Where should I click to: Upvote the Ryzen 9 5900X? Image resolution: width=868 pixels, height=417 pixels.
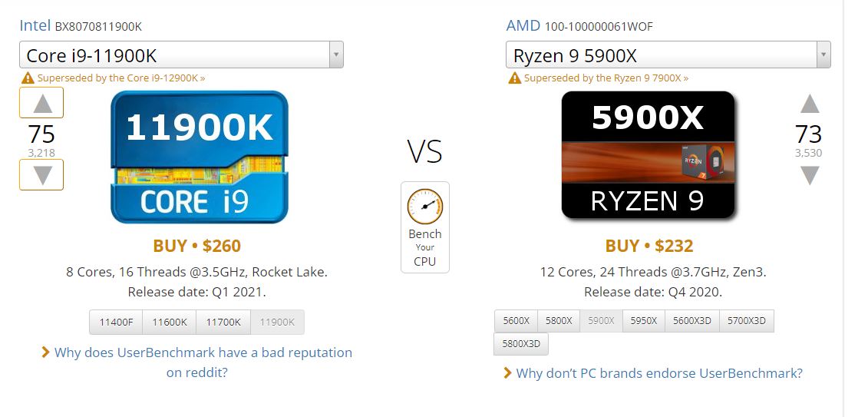tap(809, 104)
